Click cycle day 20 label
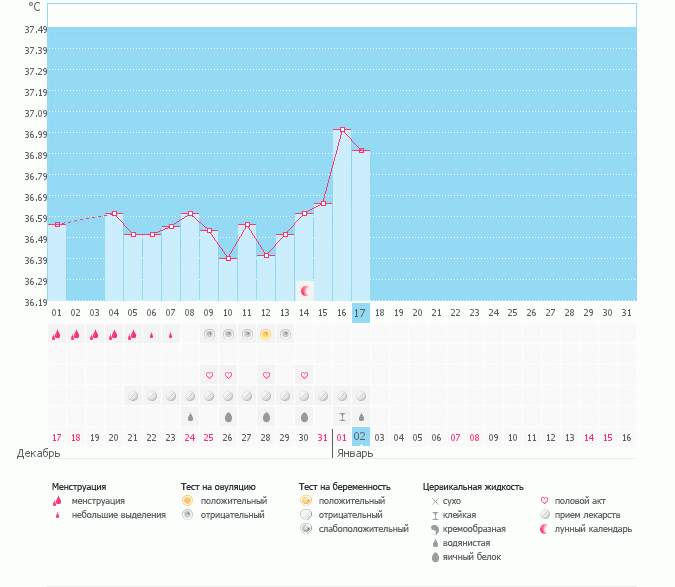Viewport: 675px width, 587px height. click(x=417, y=313)
